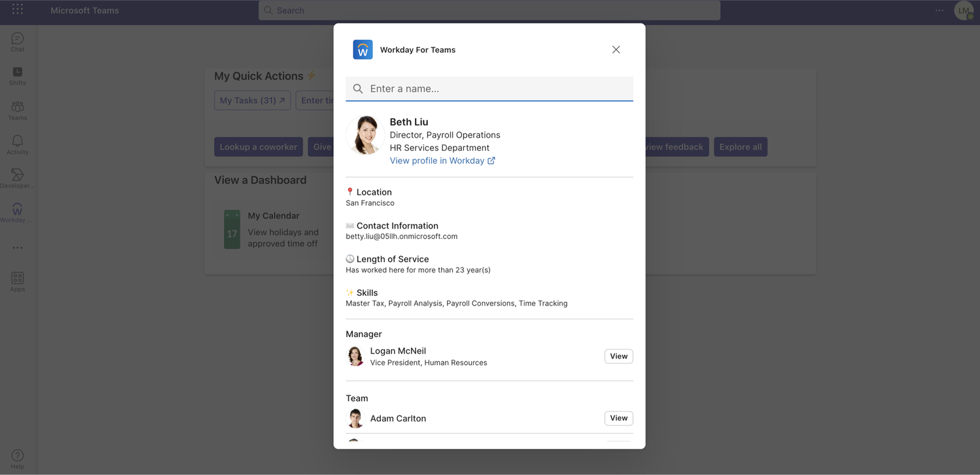View Adam Carlton's team profile
980x475 pixels.
[618, 418]
